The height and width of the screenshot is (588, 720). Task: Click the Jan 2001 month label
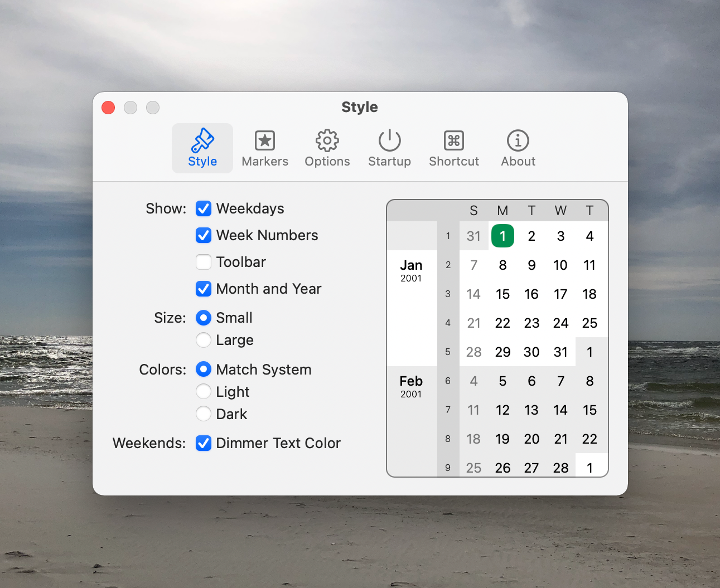pyautogui.click(x=411, y=270)
